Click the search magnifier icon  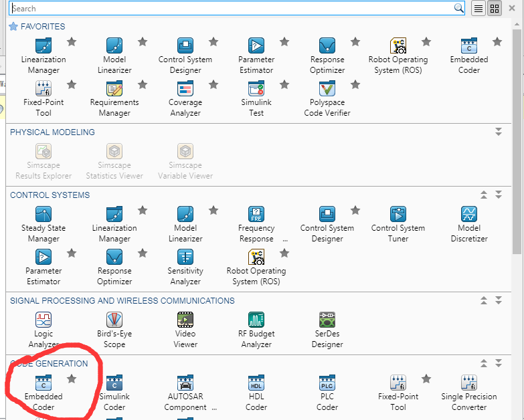(458, 8)
